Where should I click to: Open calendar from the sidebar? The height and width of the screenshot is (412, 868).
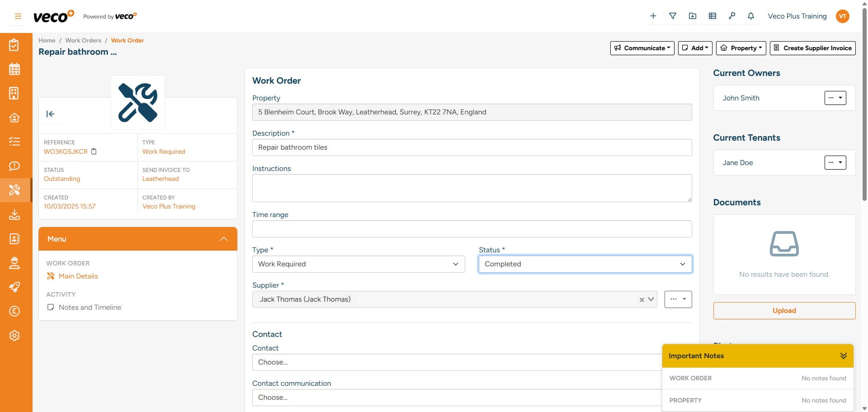(14, 69)
